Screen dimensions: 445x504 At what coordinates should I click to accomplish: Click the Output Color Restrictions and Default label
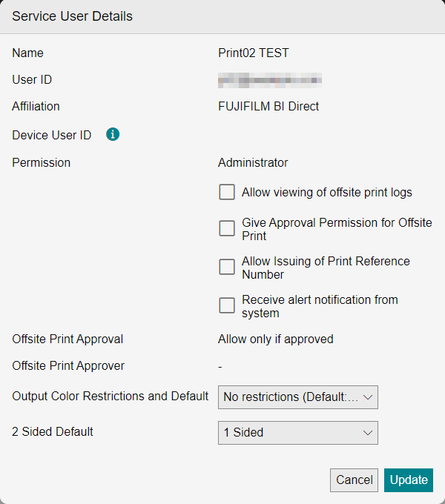pyautogui.click(x=111, y=397)
